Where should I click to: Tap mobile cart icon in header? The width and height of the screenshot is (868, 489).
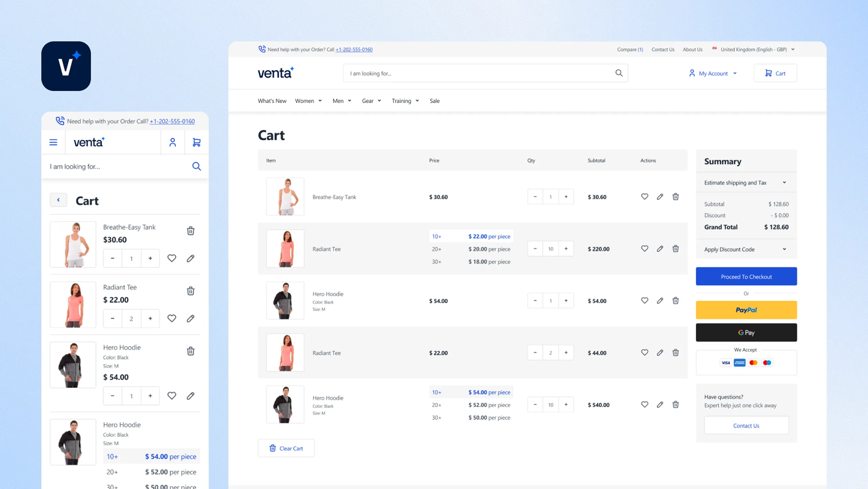(196, 142)
